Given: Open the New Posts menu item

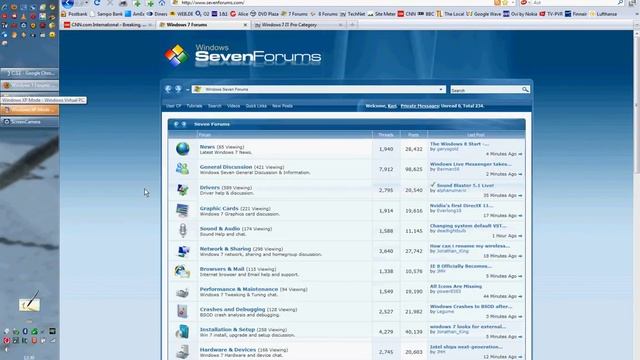Looking at the screenshot, I should point(282,106).
